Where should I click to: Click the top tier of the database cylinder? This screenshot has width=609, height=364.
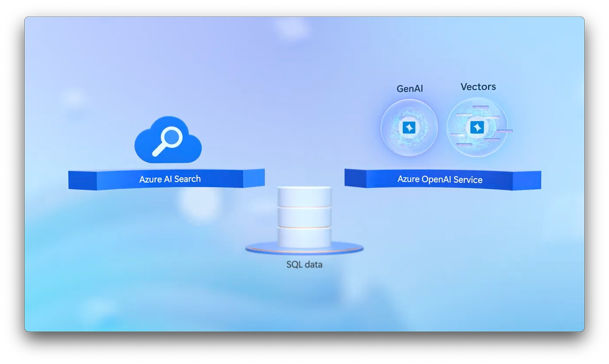point(304,195)
